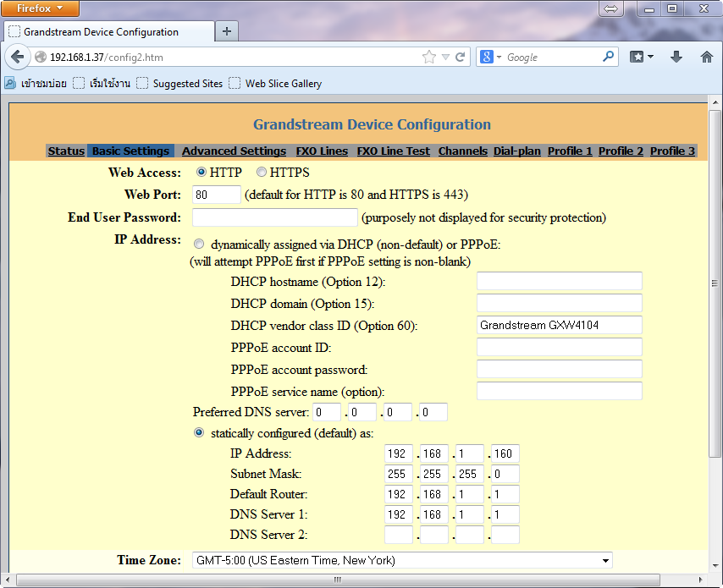Open the FXO Lines tab
The width and height of the screenshot is (723, 588).
[322, 151]
